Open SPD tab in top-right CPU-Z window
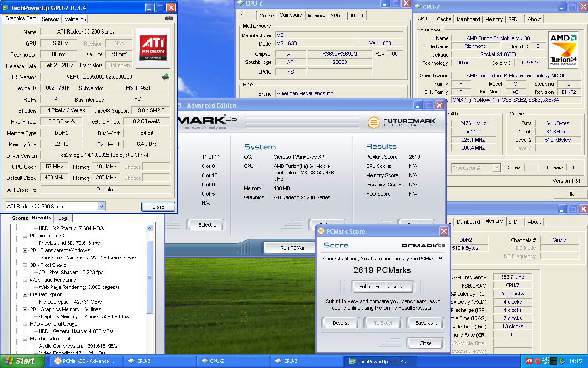588x368 pixels. click(x=513, y=19)
